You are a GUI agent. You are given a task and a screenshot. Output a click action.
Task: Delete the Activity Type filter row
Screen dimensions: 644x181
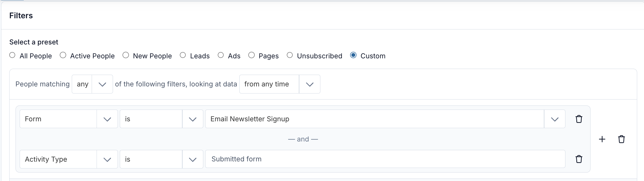tap(579, 159)
